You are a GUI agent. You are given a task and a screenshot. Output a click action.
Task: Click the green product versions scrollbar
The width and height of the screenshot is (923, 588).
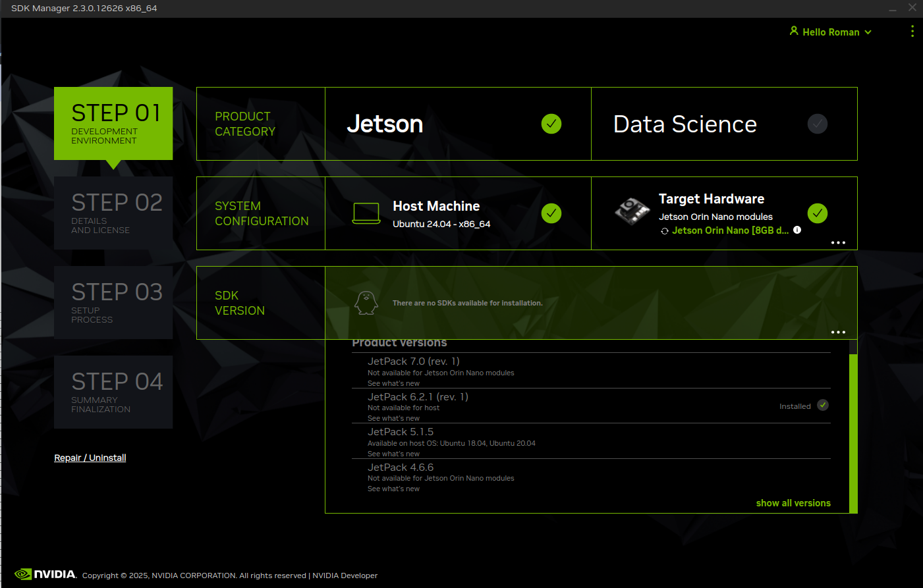click(x=853, y=432)
